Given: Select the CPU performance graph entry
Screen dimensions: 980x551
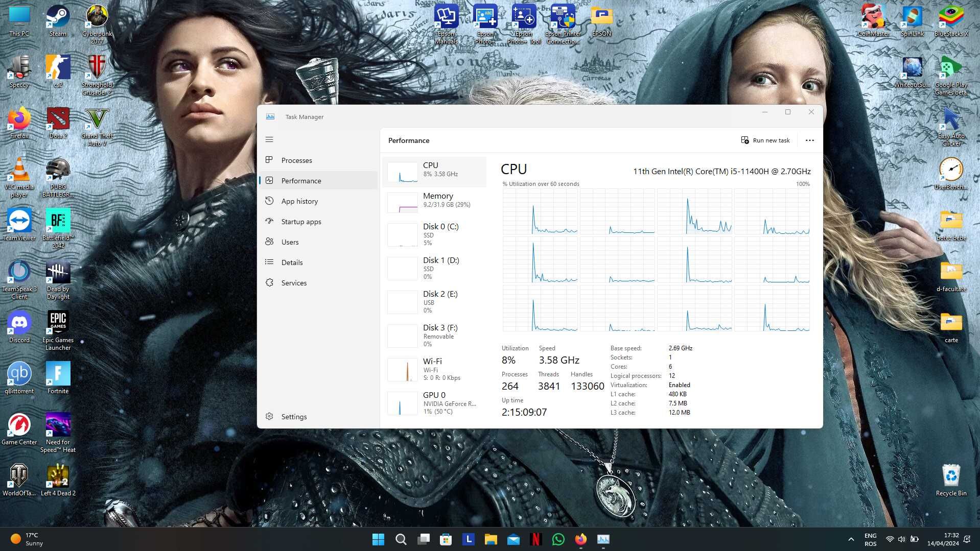Looking at the screenshot, I should pyautogui.click(x=434, y=172).
